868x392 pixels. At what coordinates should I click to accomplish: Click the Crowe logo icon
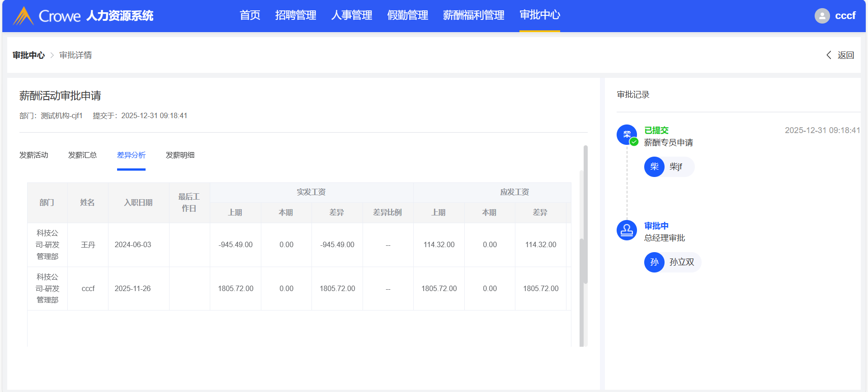(23, 16)
